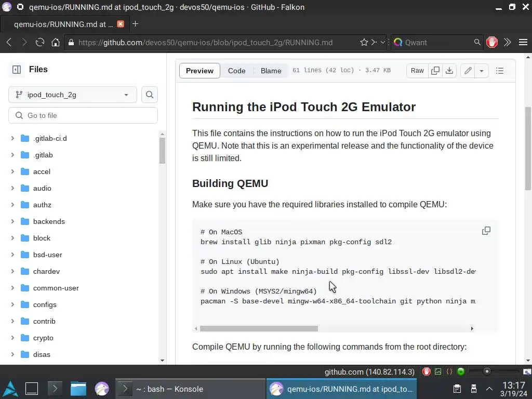Screen dimensions: 532x399
Task: Open the disas folder
Action: [x=42, y=354]
